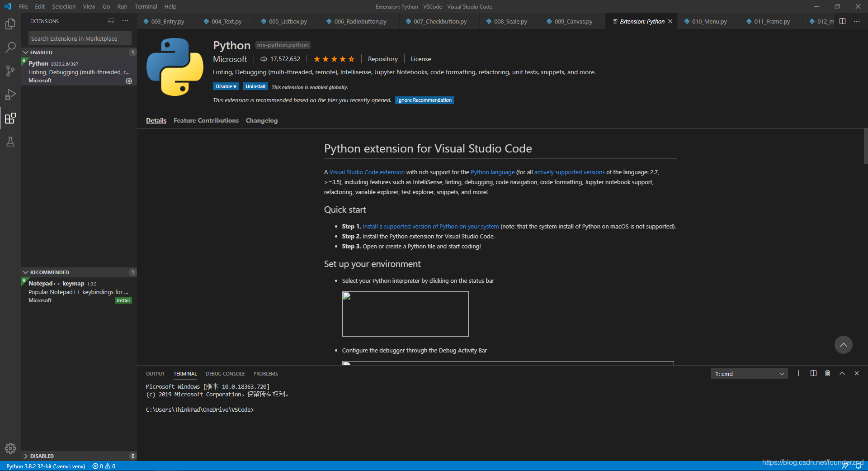Viewport: 868px width, 471px height.
Task: Open the Repository link
Action: (383, 59)
